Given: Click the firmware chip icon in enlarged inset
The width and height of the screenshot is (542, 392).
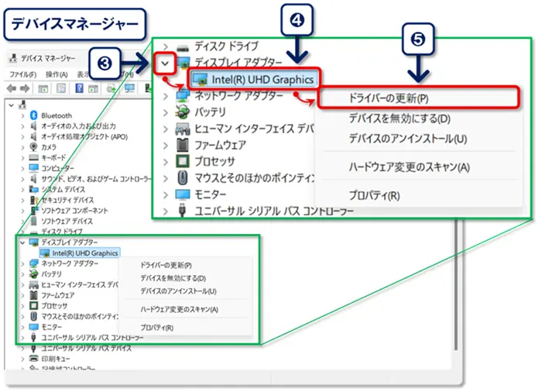Looking at the screenshot, I should tap(182, 145).
